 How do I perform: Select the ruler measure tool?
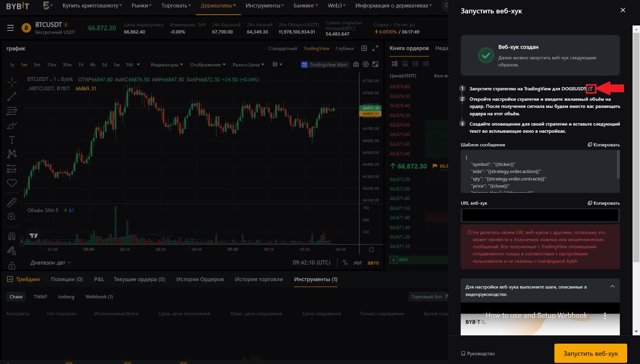[x=12, y=202]
